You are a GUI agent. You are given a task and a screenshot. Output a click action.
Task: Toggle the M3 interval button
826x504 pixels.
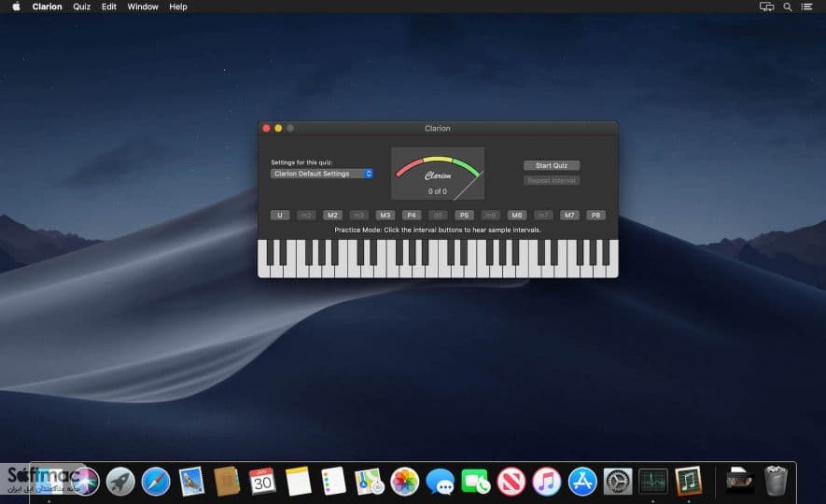point(385,215)
